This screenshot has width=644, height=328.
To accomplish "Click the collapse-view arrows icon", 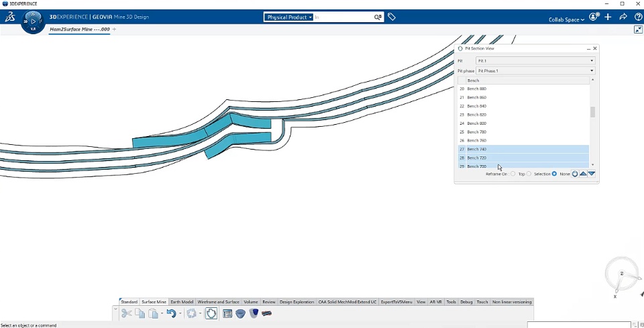I will tap(638, 30).
